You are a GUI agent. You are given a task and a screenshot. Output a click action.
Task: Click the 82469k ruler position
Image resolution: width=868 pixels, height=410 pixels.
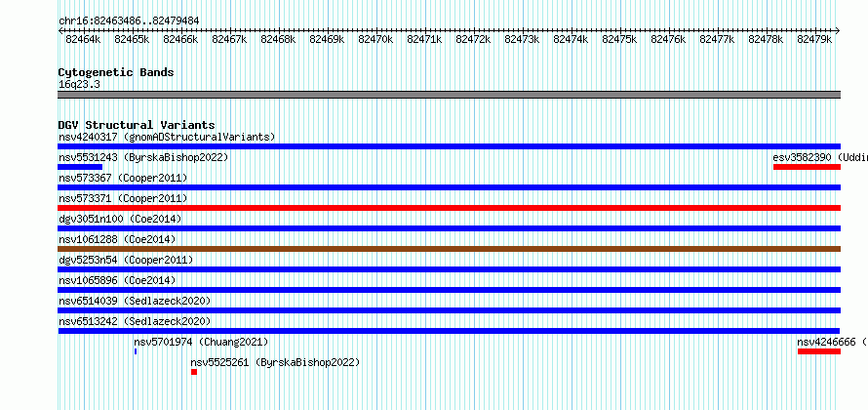click(327, 39)
